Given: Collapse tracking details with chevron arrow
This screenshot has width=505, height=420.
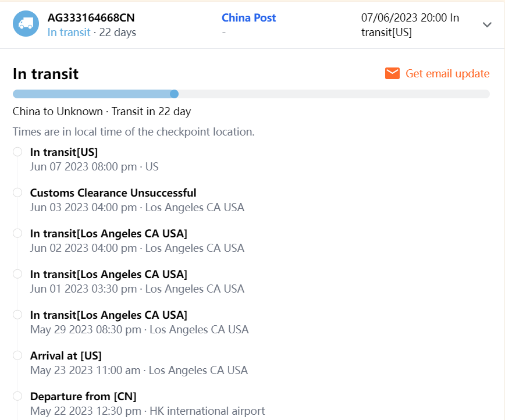Looking at the screenshot, I should [487, 24].
